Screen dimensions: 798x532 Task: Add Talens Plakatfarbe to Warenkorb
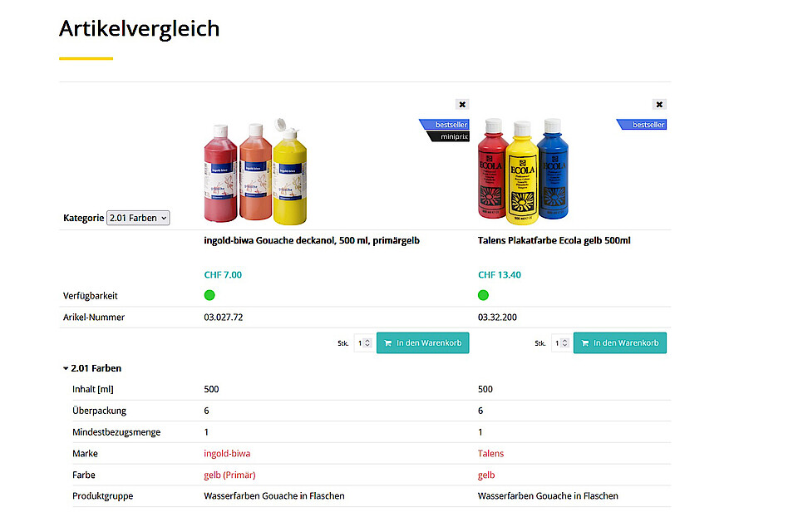click(619, 343)
